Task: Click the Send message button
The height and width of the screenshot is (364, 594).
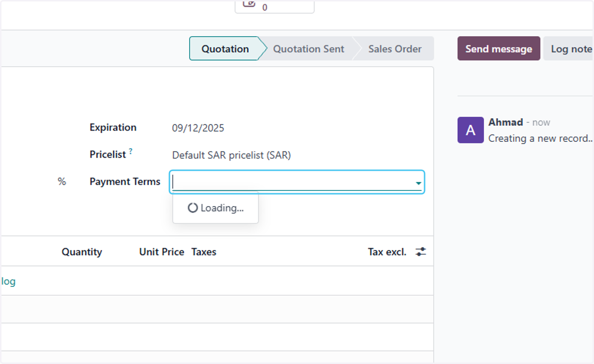Action: (x=498, y=48)
